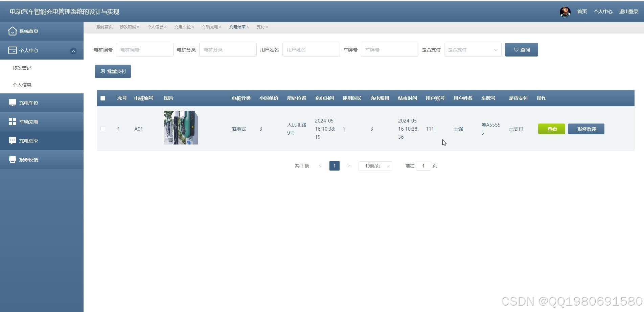Close the 充电结束 tab

pos(248,27)
